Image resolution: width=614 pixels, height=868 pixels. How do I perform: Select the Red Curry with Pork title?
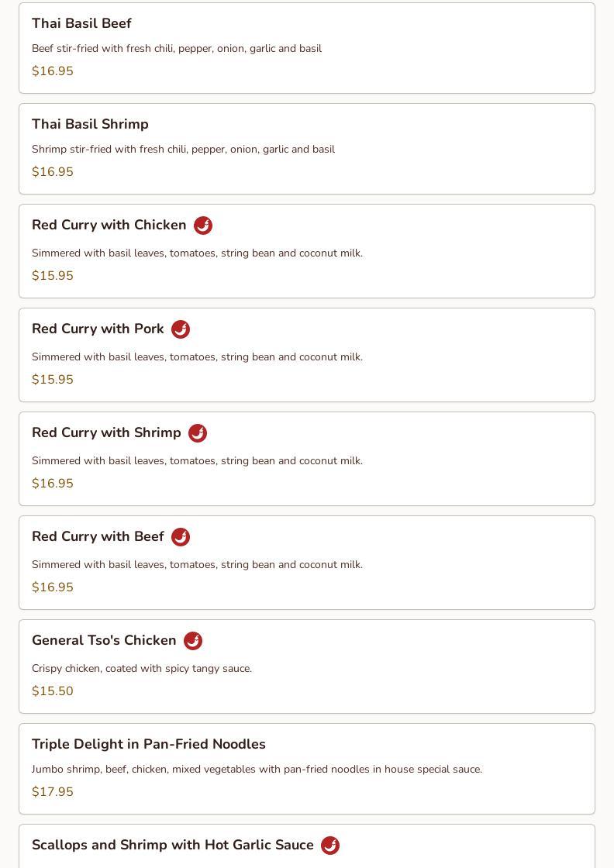coord(98,329)
